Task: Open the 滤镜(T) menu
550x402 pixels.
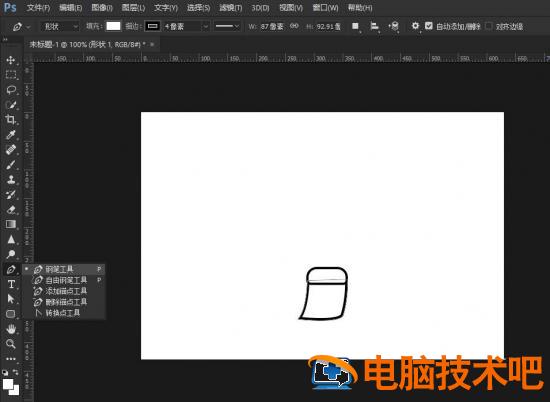Action: [230, 8]
